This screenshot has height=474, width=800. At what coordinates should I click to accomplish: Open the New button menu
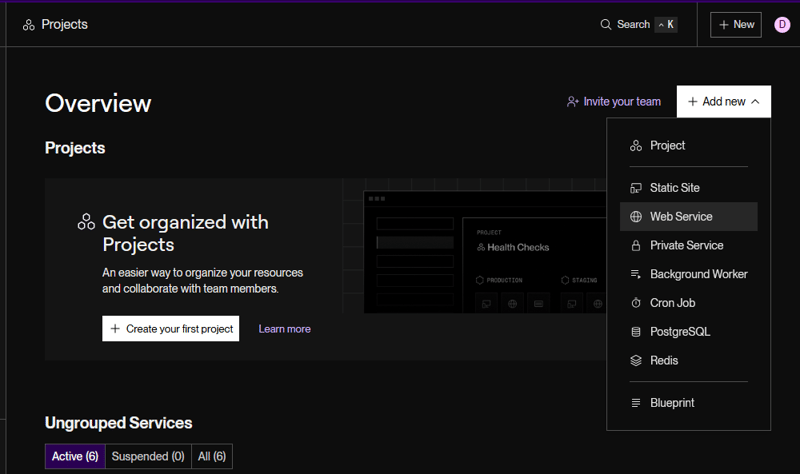[736, 24]
